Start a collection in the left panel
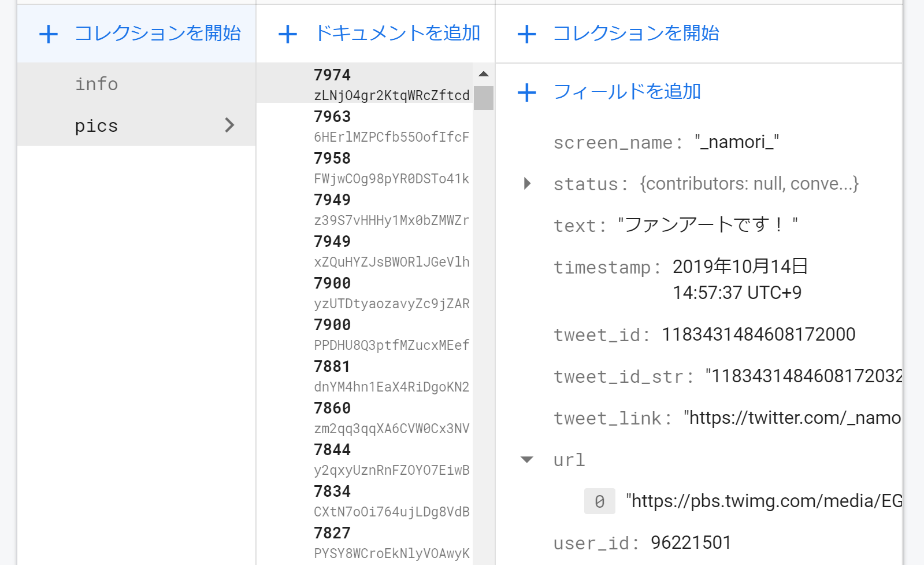924x565 pixels. coord(158,34)
